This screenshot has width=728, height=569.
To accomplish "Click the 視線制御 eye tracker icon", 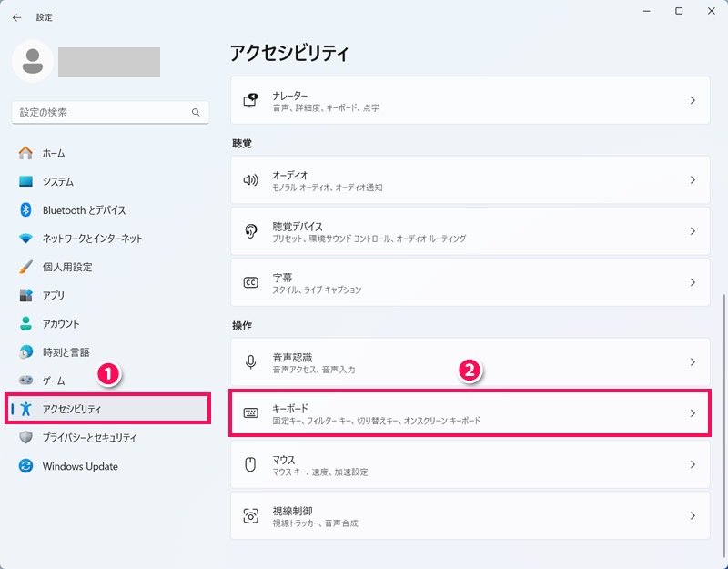I will point(251,516).
